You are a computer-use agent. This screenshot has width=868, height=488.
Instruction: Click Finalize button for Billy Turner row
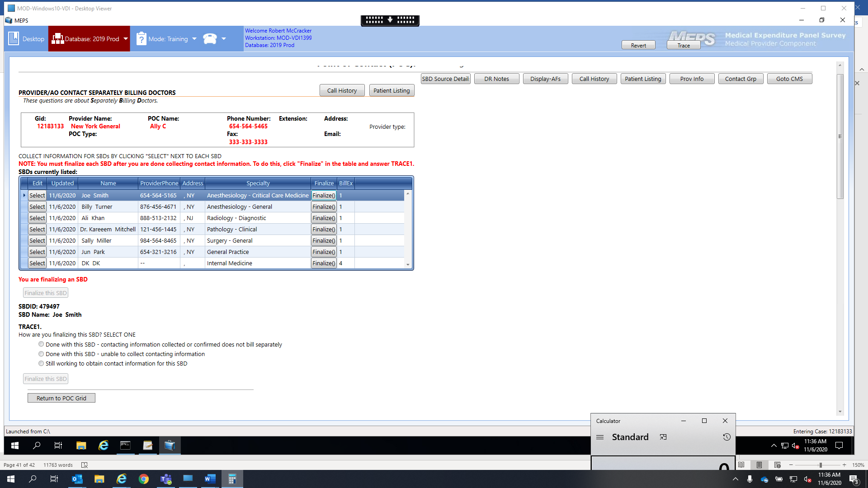tap(324, 206)
